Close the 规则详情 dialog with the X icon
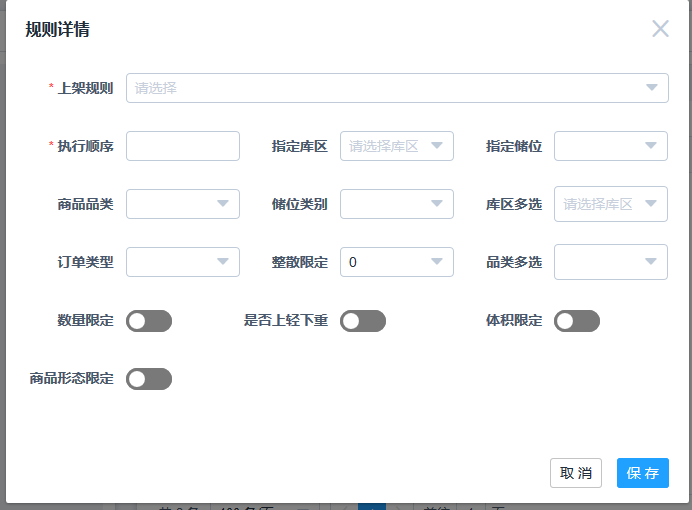Image resolution: width=692 pixels, height=510 pixels. (660, 29)
